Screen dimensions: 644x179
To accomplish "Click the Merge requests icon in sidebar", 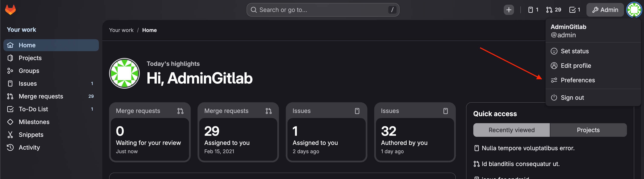I will pyautogui.click(x=10, y=96).
